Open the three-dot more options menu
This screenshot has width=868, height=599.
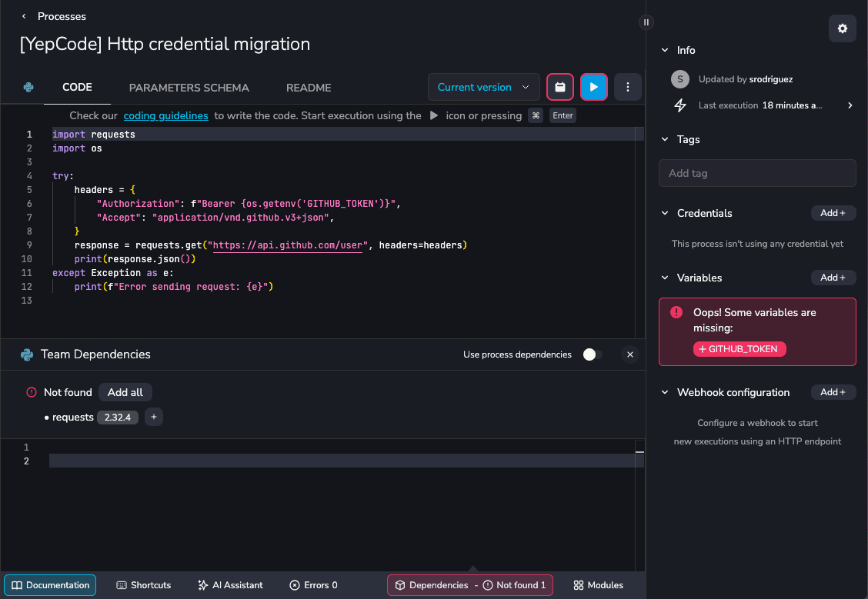pyautogui.click(x=628, y=87)
